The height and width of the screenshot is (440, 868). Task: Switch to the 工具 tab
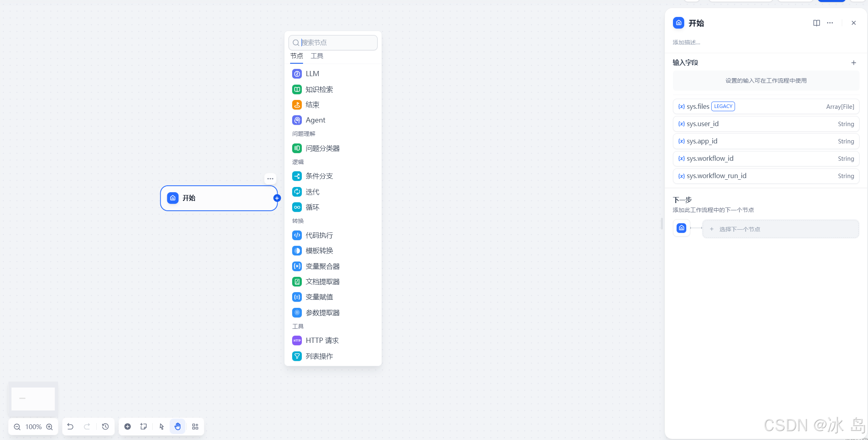[317, 56]
